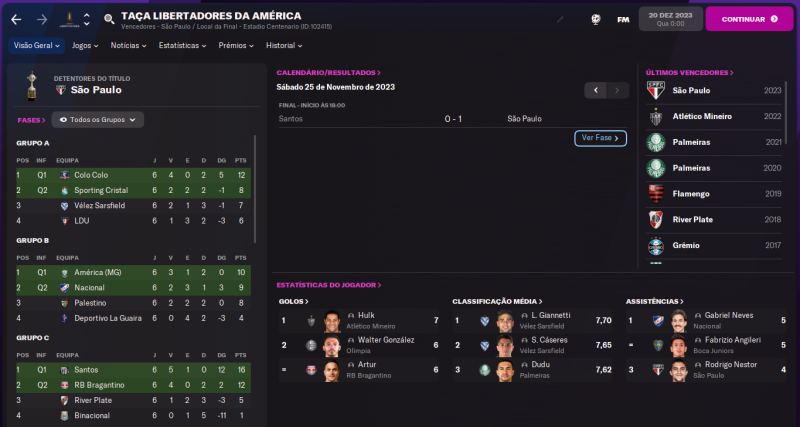Open the Calendário/Resultados section link
Viewport: 800px width, 427px height.
point(328,73)
